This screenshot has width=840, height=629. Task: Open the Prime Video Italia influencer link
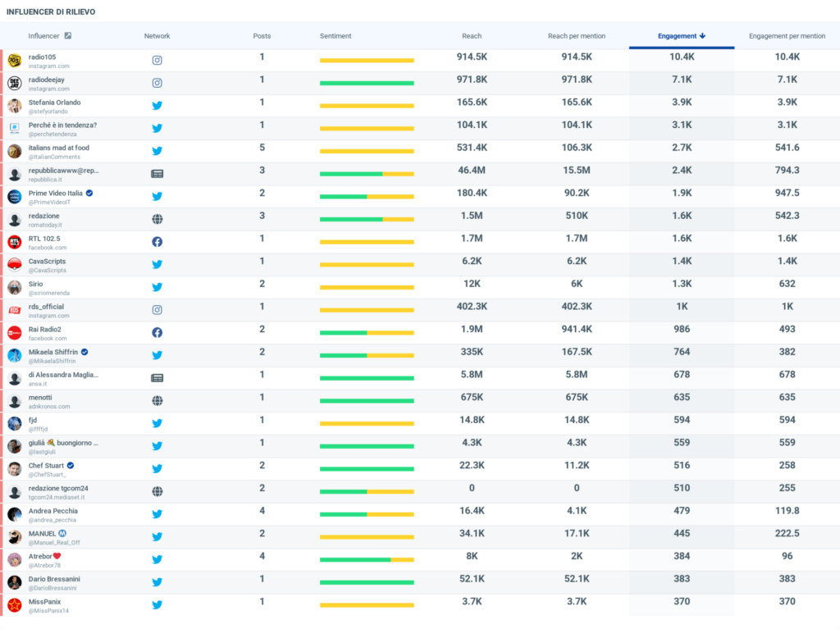(x=56, y=193)
